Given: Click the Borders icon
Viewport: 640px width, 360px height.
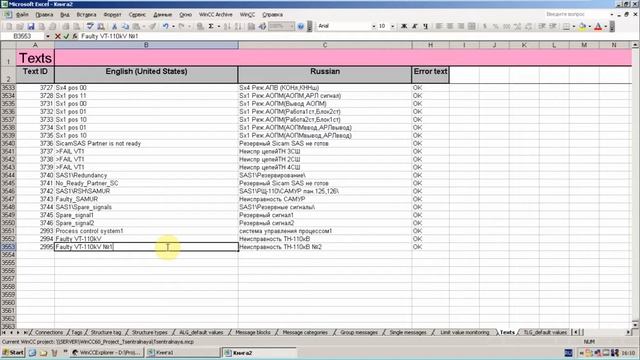Looking at the screenshot, I should point(567,26).
